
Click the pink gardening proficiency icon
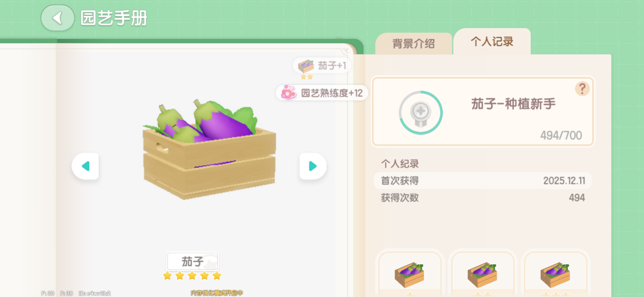coord(288,93)
